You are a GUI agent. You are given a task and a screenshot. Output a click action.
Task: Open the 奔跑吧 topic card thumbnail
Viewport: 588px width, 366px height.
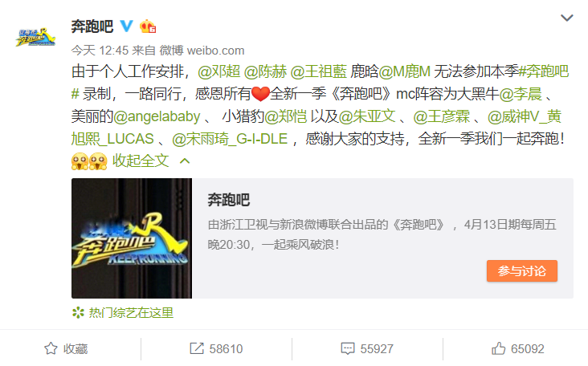(x=132, y=238)
